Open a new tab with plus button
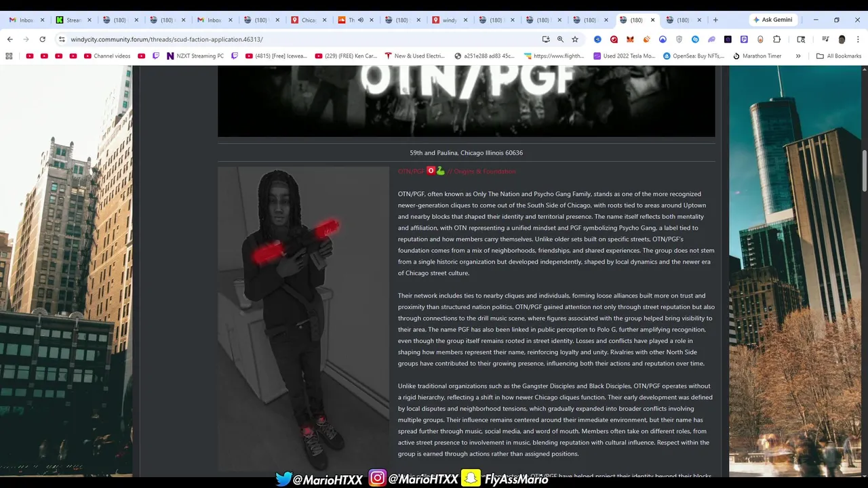The height and width of the screenshot is (488, 868). click(715, 20)
